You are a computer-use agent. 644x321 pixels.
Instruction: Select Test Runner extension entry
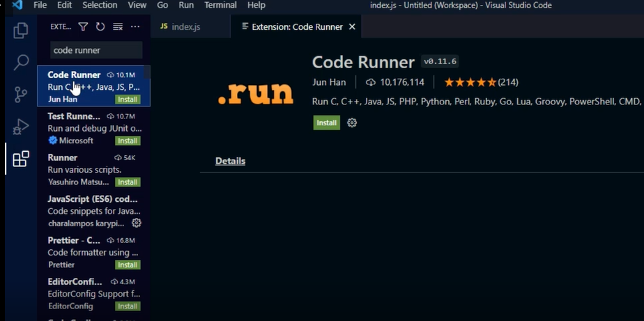click(x=93, y=127)
